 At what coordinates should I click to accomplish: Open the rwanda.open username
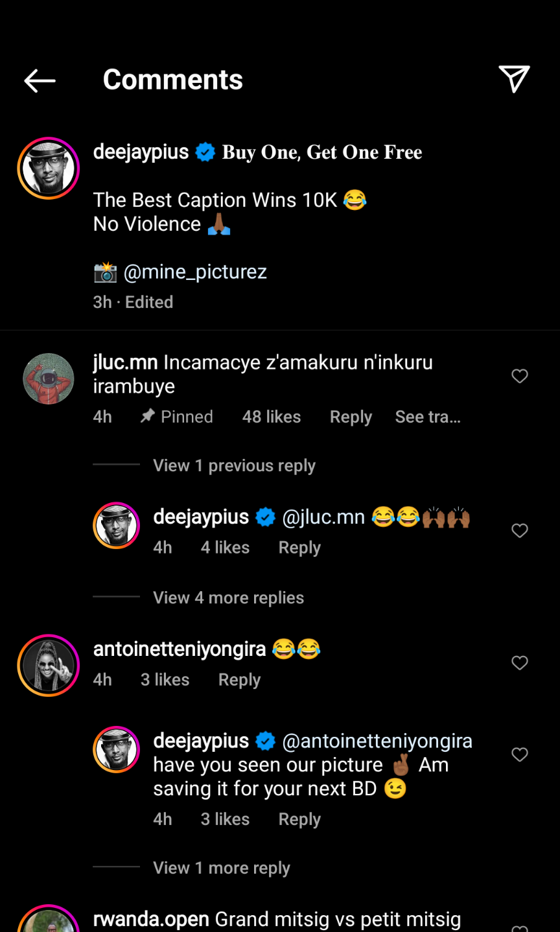point(151,919)
